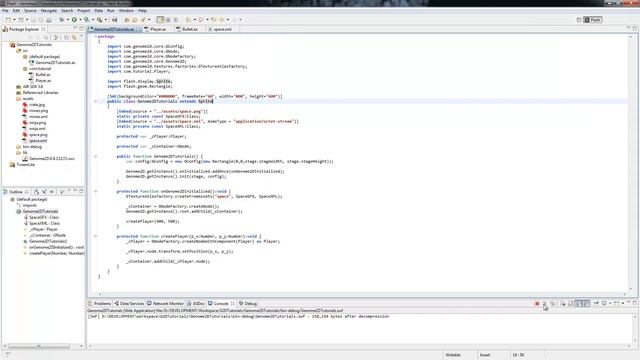Click Collapse All icon in Package Explorer
This screenshot has width=640, height=360.
tap(67, 37)
